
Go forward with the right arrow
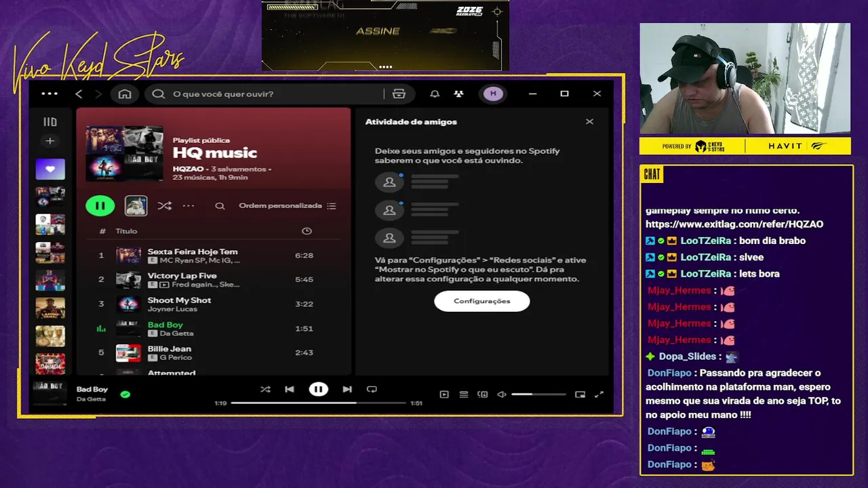(x=98, y=94)
